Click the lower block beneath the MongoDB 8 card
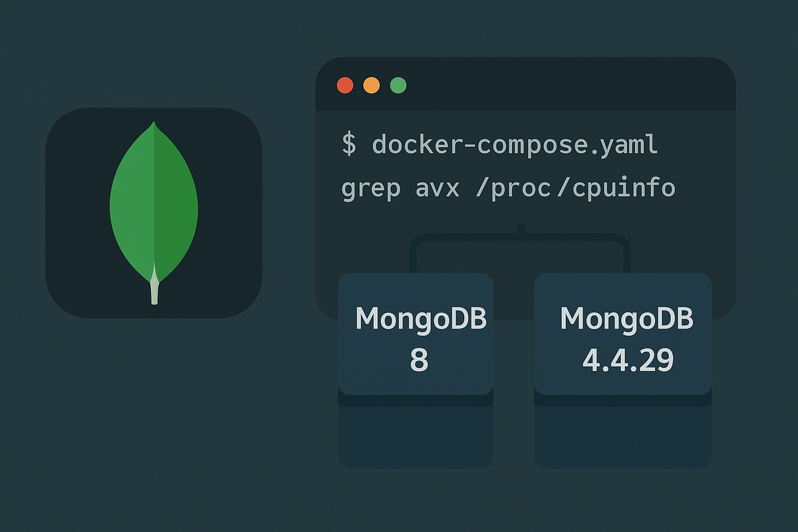This screenshot has height=532, width=798. tap(416, 436)
